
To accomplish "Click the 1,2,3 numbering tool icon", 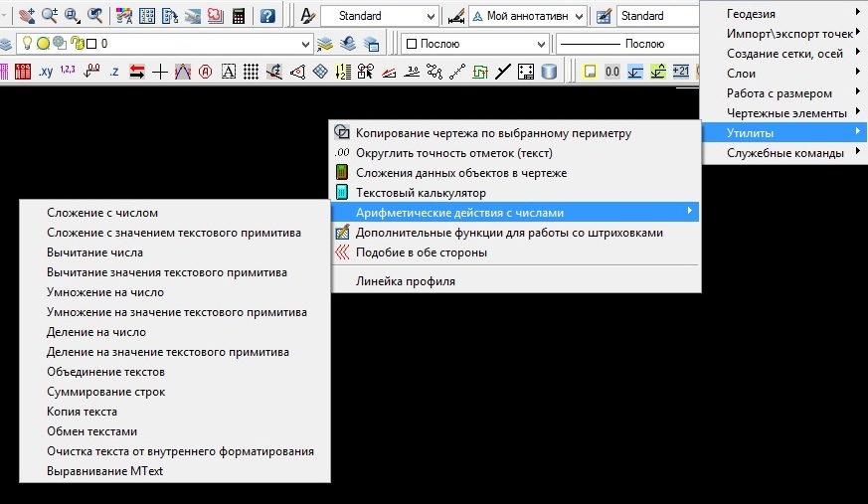I will pyautogui.click(x=68, y=72).
